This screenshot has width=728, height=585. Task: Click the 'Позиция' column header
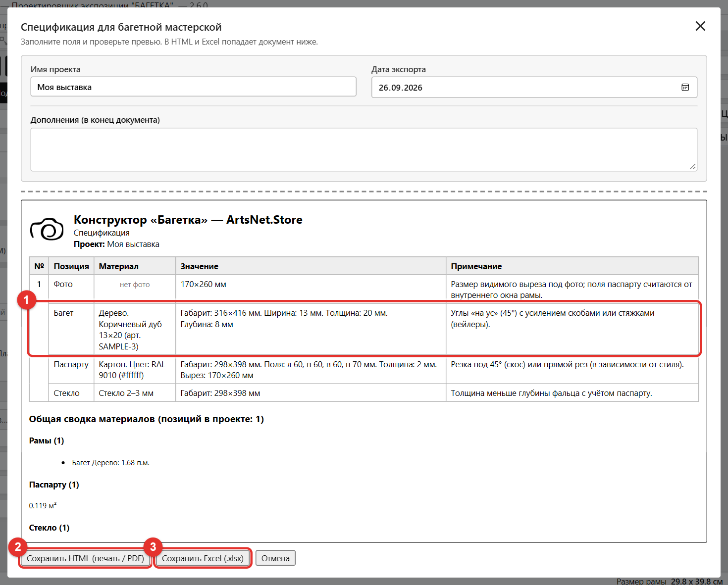point(71,266)
